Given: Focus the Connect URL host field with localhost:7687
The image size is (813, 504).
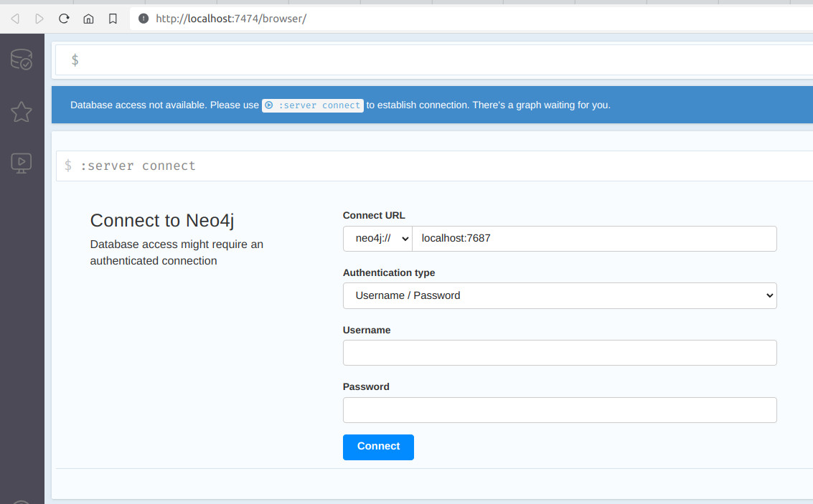Looking at the screenshot, I should click(594, 239).
